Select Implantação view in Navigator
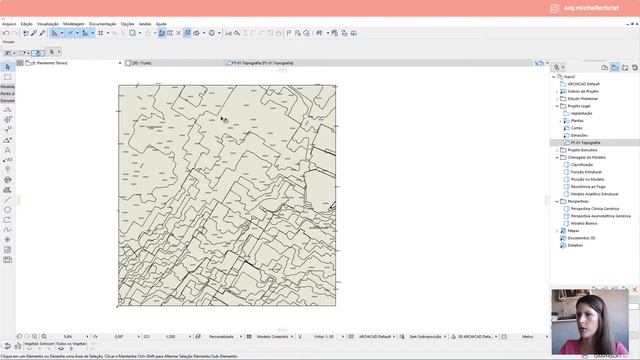640x360 pixels. [x=581, y=113]
